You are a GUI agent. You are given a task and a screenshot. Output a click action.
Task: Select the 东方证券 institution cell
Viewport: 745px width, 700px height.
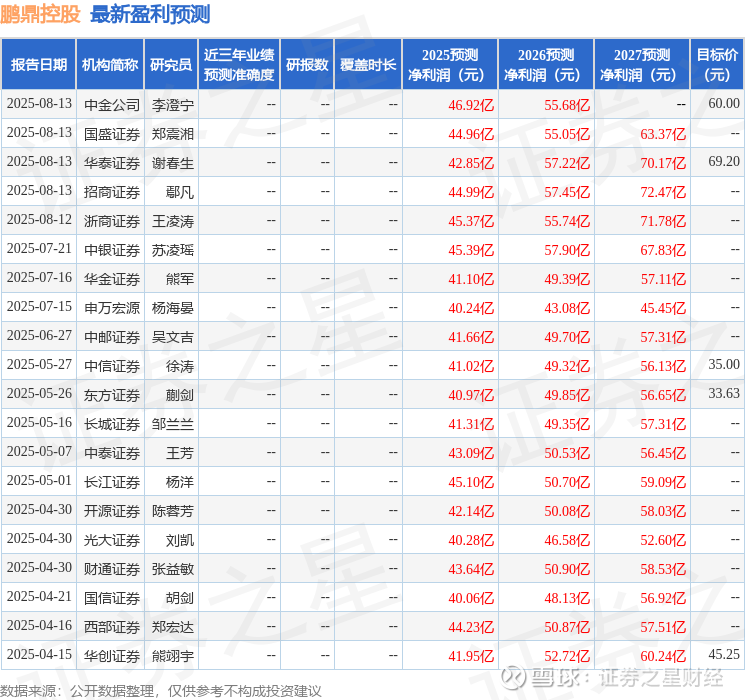(112, 395)
